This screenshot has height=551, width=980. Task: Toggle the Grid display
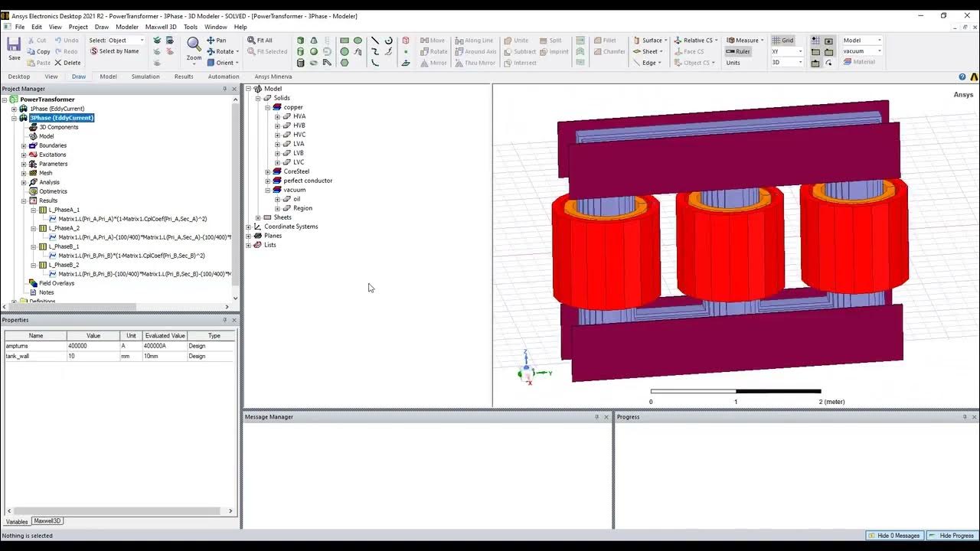[x=783, y=41]
